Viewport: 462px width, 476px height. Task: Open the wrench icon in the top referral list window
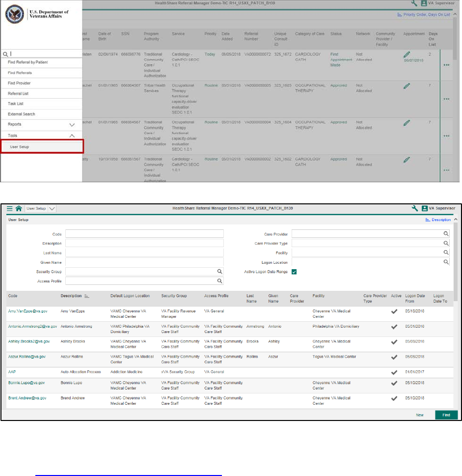[414, 3]
